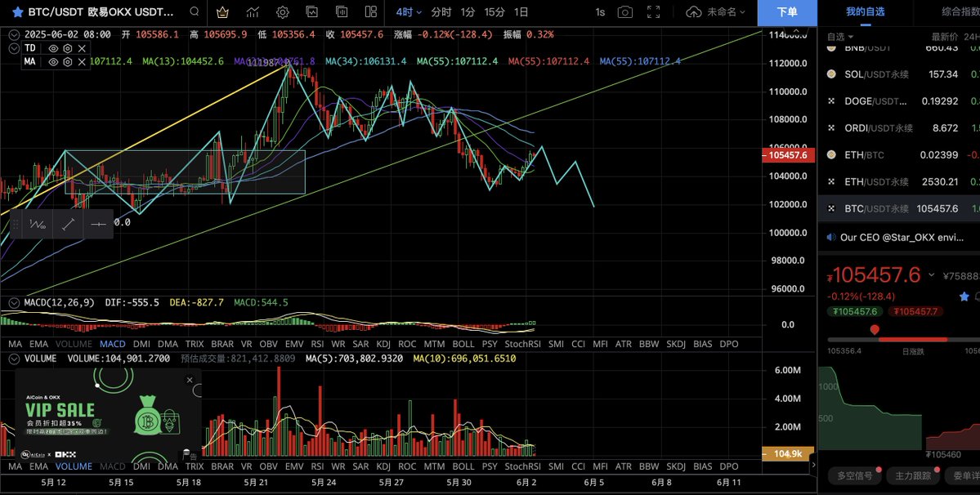
Task: Select ORDI/USDT永续 in watchlist
Action: coord(899,128)
